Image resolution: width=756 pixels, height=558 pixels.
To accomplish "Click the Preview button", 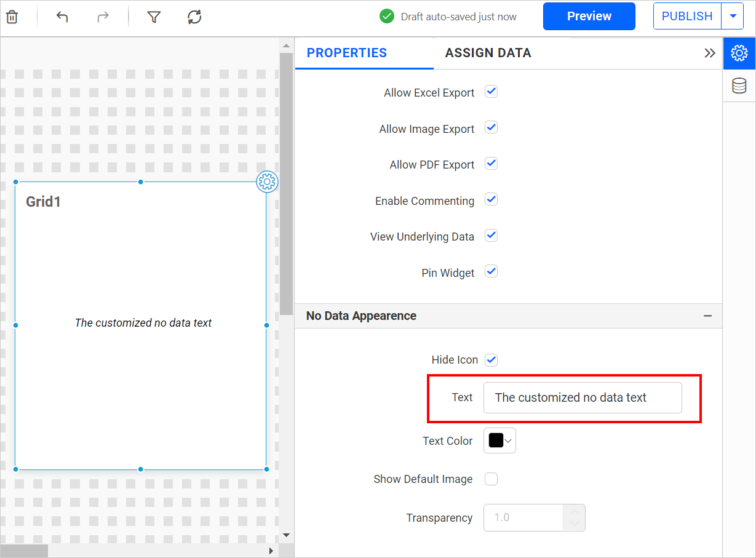I will [x=589, y=17].
